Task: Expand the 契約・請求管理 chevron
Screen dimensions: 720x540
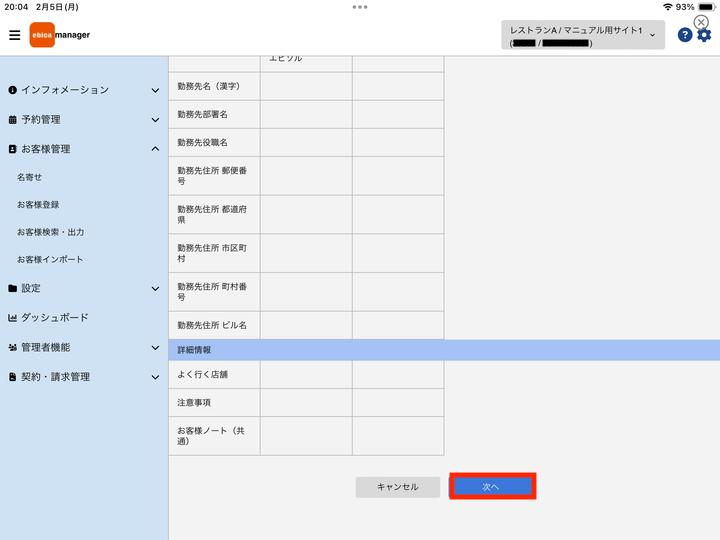Action: [156, 377]
